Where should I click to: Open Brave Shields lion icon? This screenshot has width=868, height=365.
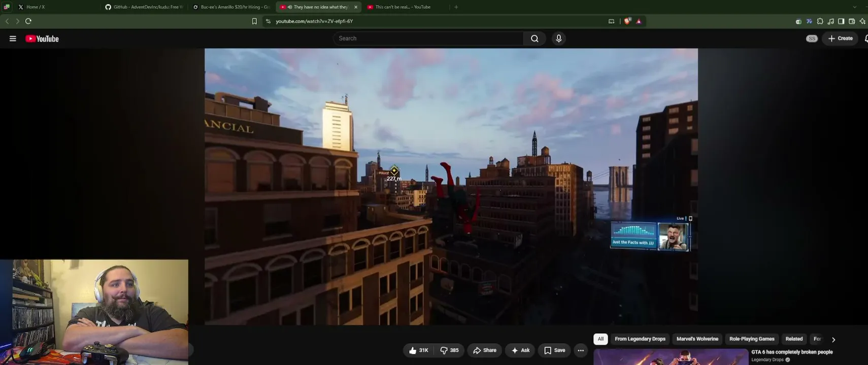628,21
